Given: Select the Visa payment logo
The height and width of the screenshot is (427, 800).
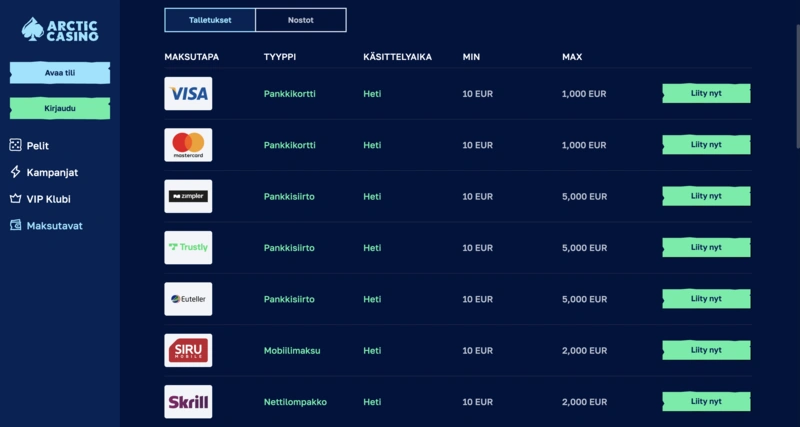Looking at the screenshot, I should tap(188, 94).
